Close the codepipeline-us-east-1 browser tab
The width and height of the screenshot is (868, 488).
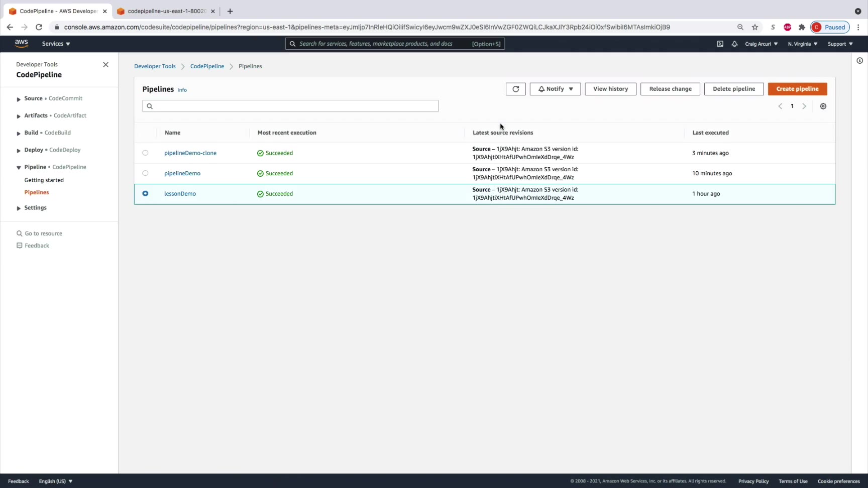coord(212,11)
